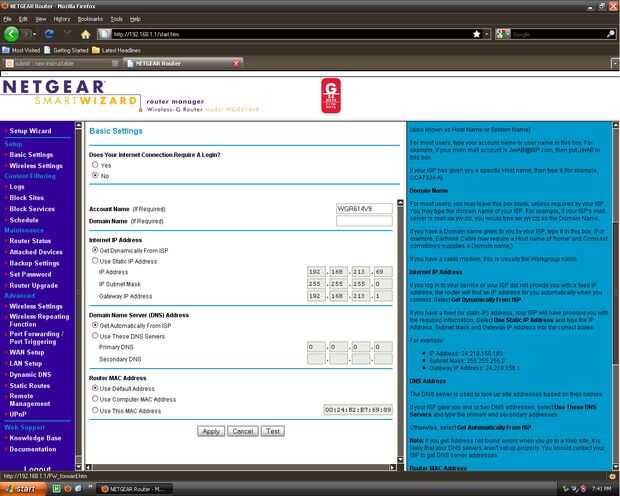
Task: Click the page icon in address bar
Action: pos(104,34)
